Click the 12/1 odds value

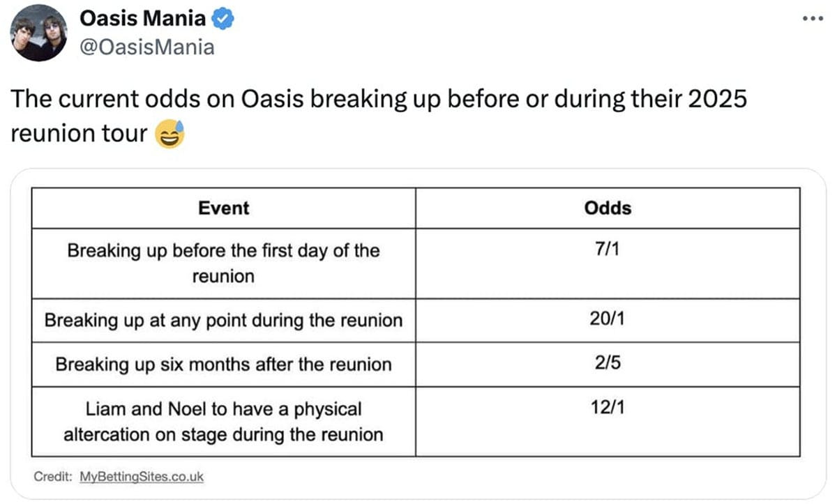(x=607, y=408)
